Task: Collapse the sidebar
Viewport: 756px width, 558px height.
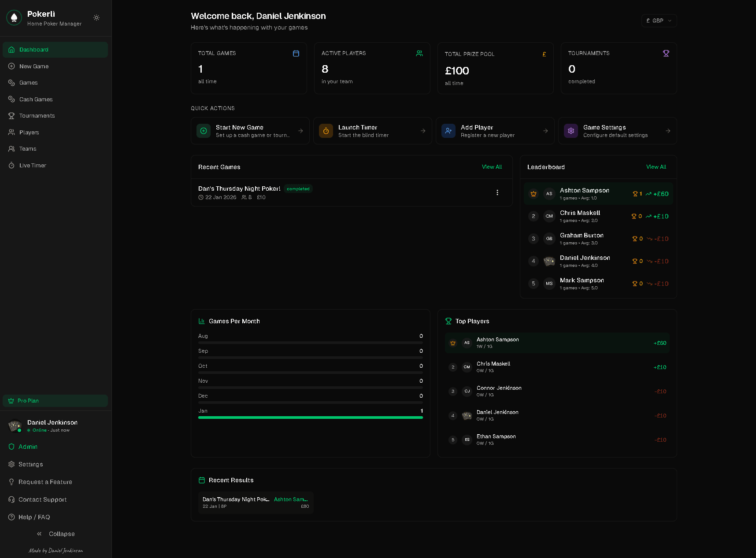Action: tap(55, 533)
